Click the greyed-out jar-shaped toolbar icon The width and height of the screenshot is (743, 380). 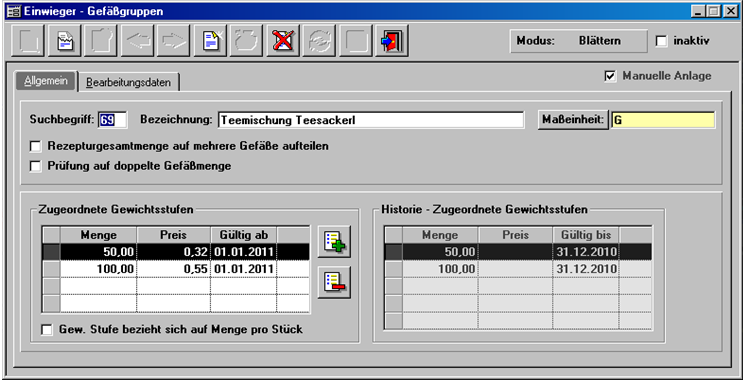246,41
